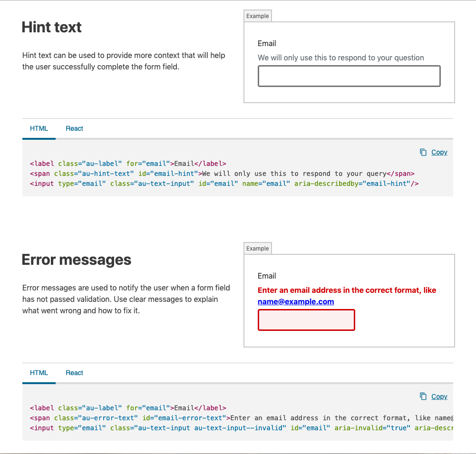Focus the Email input in the Hint text example
Viewport: 476px width, 454px height.
click(349, 76)
